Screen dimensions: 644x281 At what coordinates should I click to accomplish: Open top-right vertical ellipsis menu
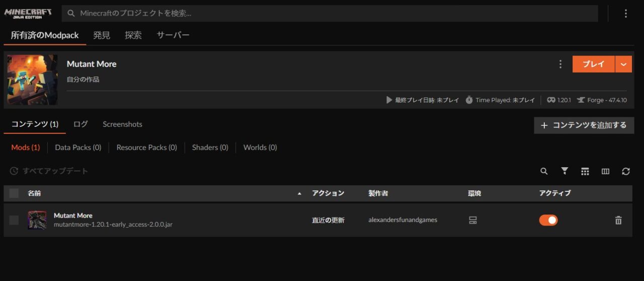(626, 14)
